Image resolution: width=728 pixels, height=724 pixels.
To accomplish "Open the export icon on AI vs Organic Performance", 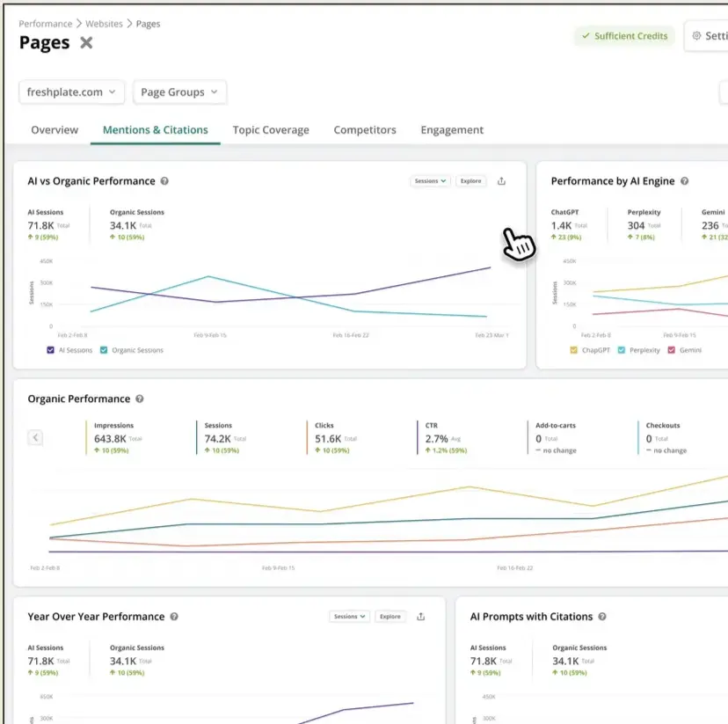I will coord(500,180).
